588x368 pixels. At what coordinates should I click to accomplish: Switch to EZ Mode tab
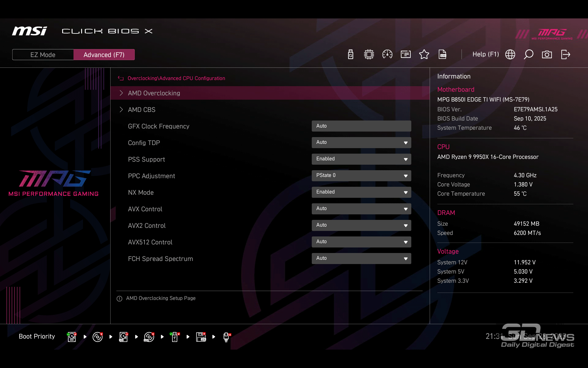pos(43,55)
